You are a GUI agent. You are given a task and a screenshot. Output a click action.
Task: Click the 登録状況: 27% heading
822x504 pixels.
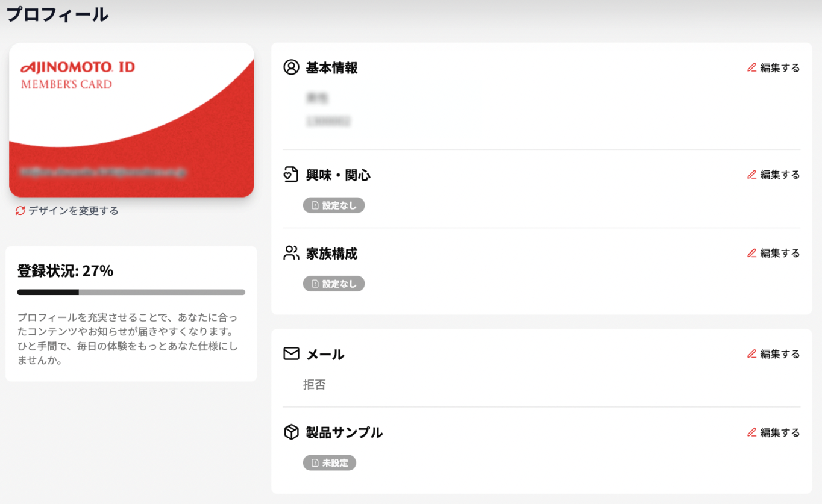coord(65,271)
